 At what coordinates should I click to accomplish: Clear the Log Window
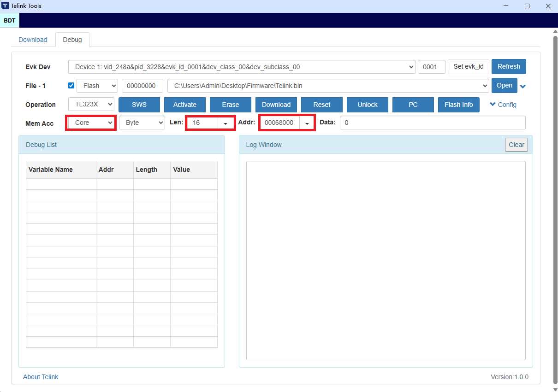[x=516, y=145]
